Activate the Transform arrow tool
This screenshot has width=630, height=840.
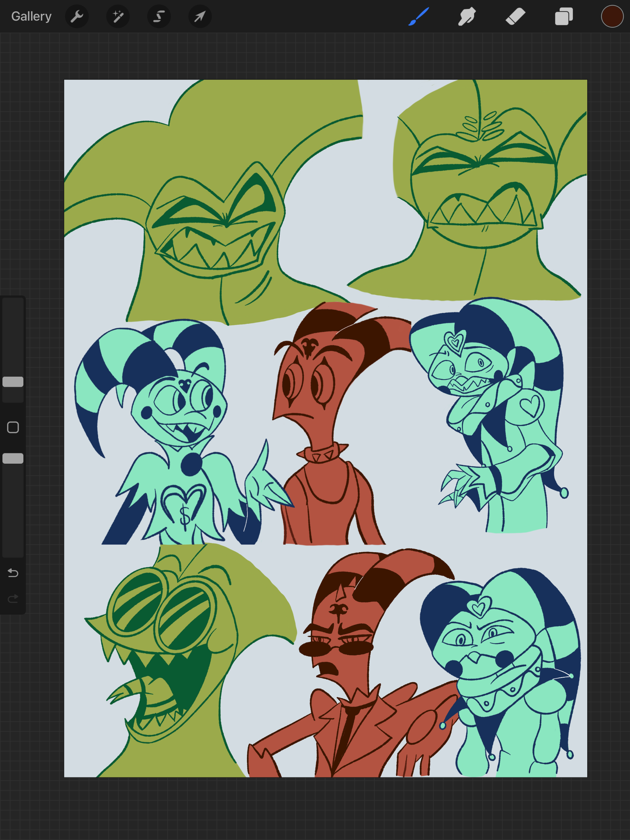pyautogui.click(x=200, y=16)
